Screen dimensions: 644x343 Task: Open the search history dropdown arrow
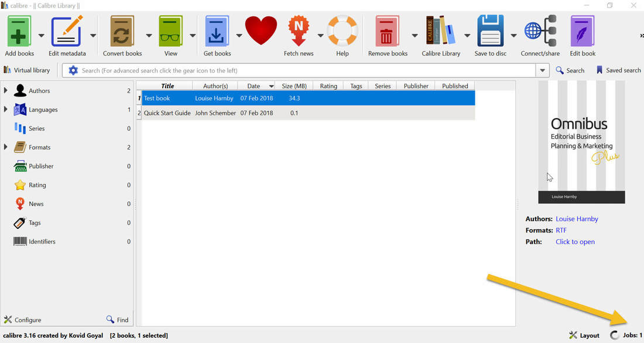(542, 70)
